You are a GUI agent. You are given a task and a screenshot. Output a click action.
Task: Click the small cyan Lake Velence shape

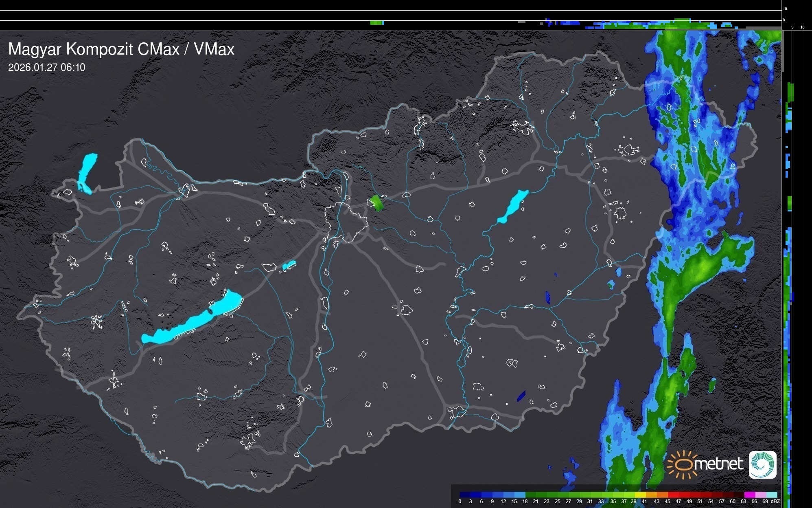click(x=289, y=265)
